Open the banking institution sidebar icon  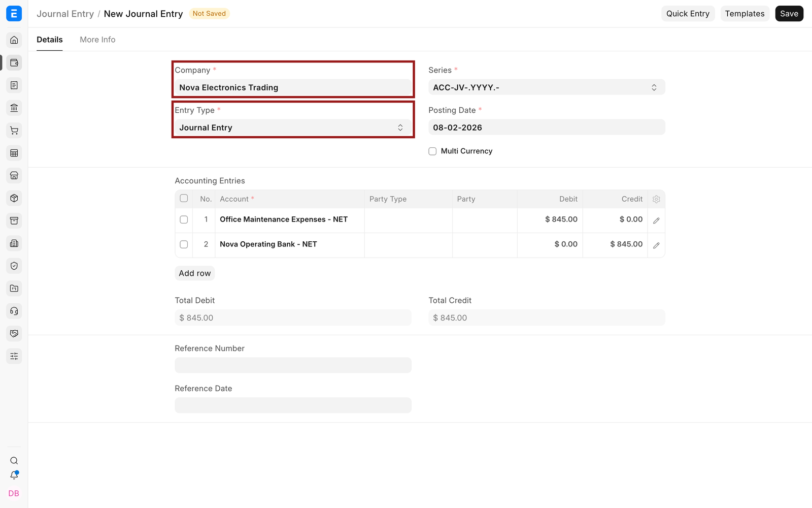point(14,108)
